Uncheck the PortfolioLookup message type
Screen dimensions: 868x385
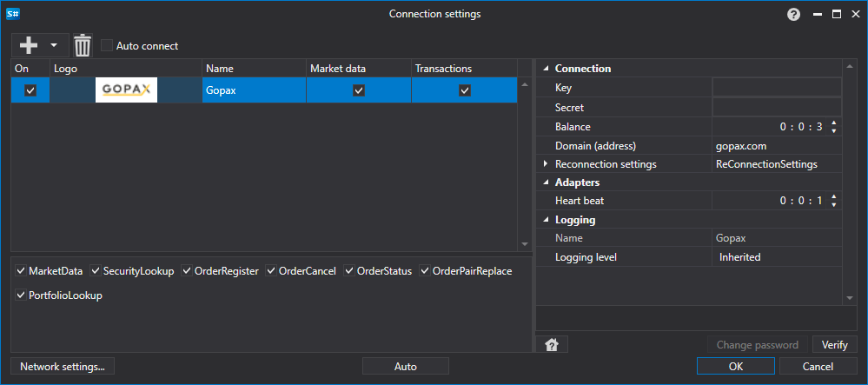tap(21, 295)
